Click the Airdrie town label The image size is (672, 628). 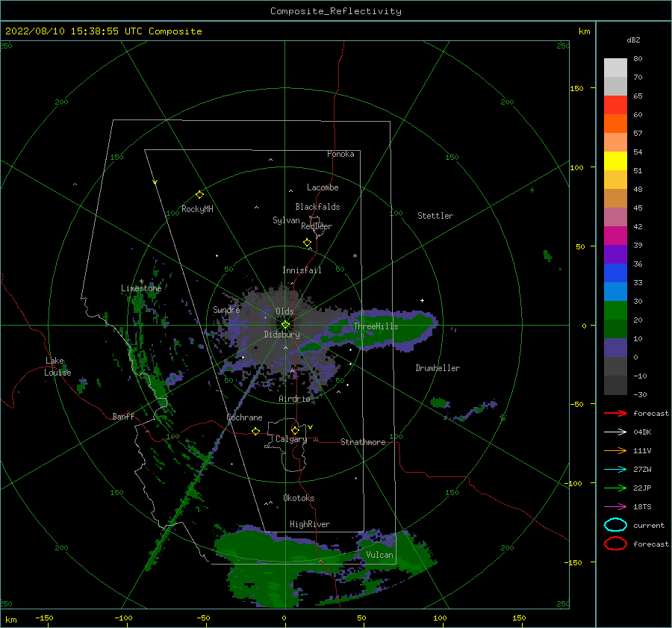(x=294, y=399)
